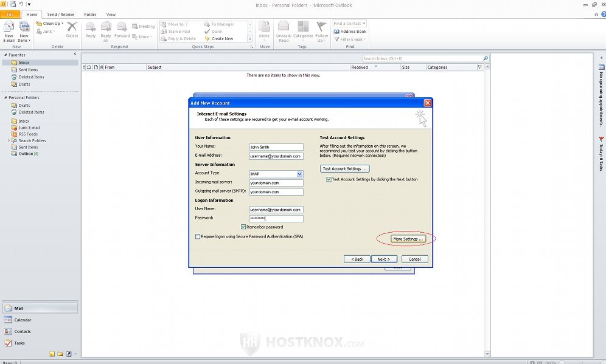Viewport: 606px width, 364px height.
Task: Click the Password field
Action: 276,219
